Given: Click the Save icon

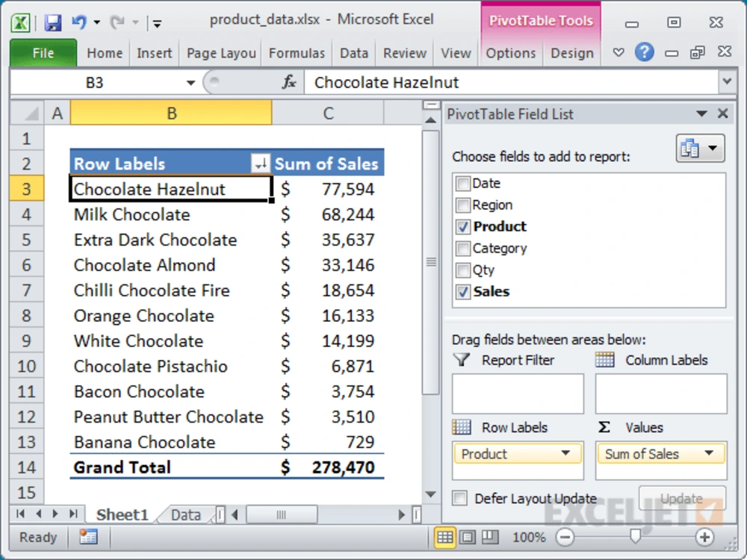Looking at the screenshot, I should click(52, 22).
